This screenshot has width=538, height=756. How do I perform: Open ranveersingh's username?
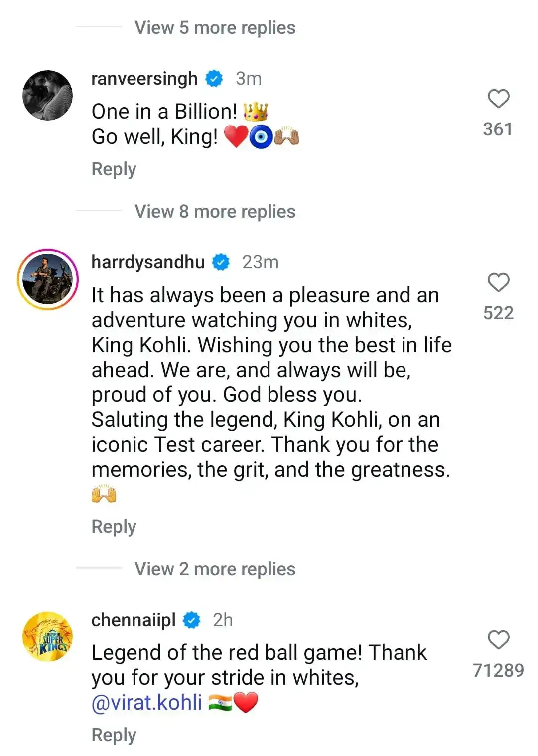pyautogui.click(x=143, y=78)
